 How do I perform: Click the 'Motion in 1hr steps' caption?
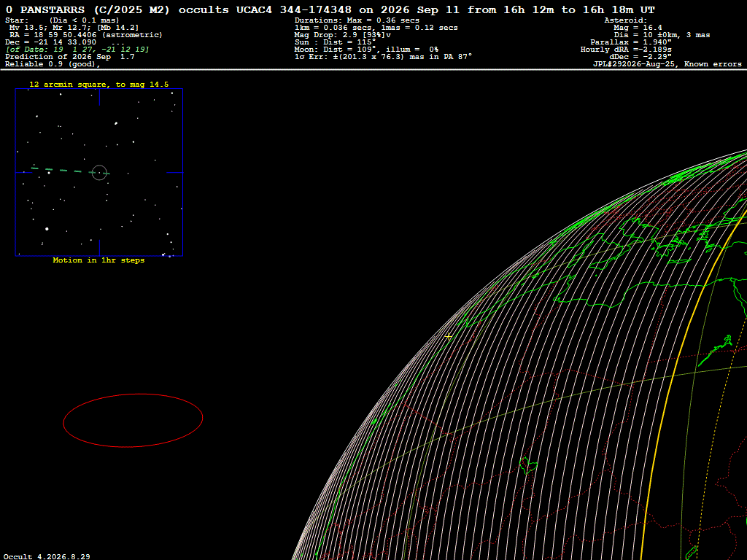click(x=98, y=260)
